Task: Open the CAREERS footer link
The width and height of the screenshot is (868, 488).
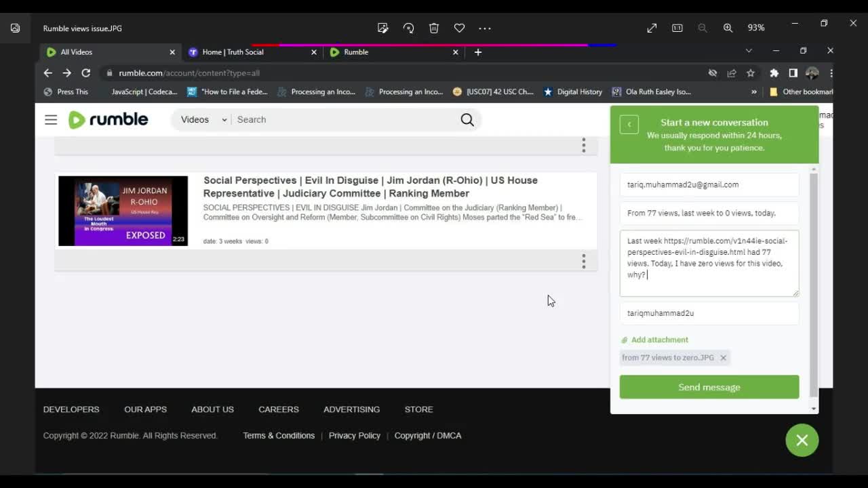Action: click(279, 409)
